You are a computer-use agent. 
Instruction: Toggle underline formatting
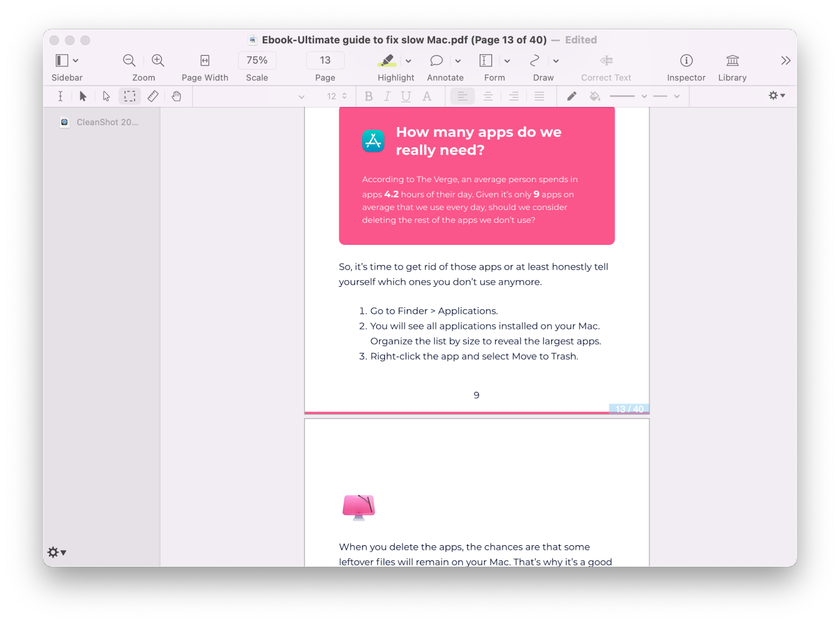tap(406, 96)
